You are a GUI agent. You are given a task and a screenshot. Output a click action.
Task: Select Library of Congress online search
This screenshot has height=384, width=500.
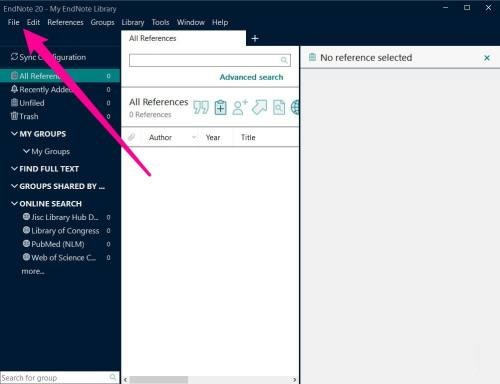pos(65,231)
